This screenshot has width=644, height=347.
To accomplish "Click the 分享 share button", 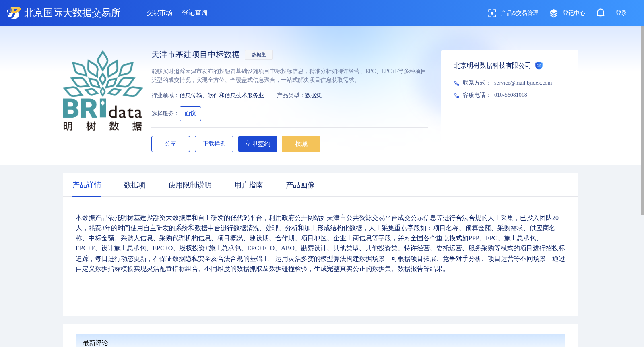I will [x=171, y=144].
